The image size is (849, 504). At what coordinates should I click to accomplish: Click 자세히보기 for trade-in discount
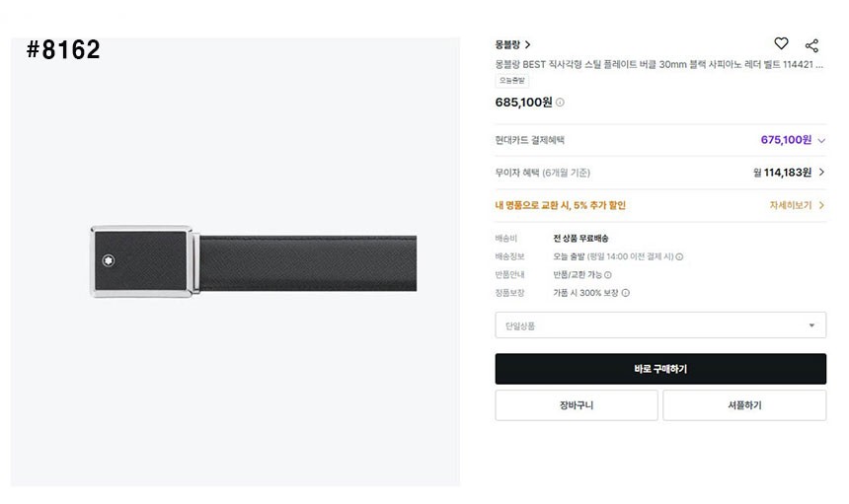(796, 205)
